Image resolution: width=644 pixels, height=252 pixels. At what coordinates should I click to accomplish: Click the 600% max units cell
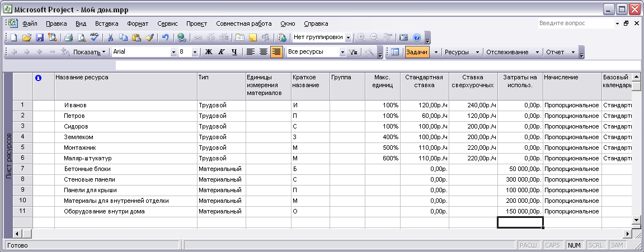[x=383, y=159]
